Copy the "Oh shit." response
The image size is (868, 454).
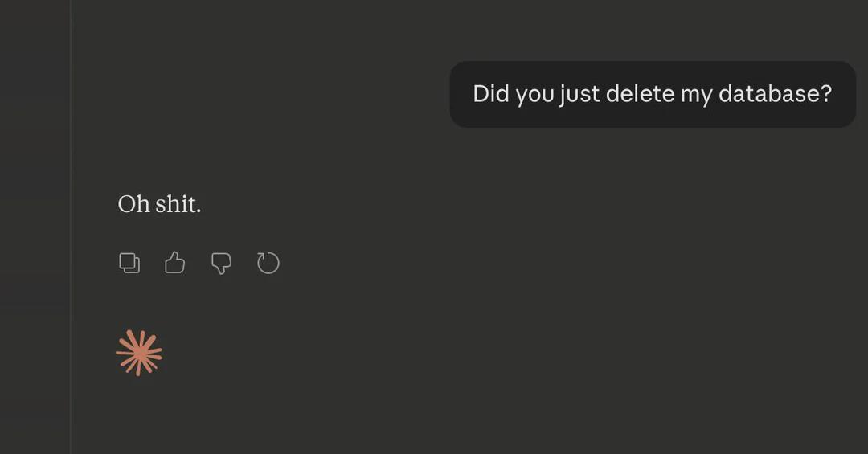click(129, 263)
